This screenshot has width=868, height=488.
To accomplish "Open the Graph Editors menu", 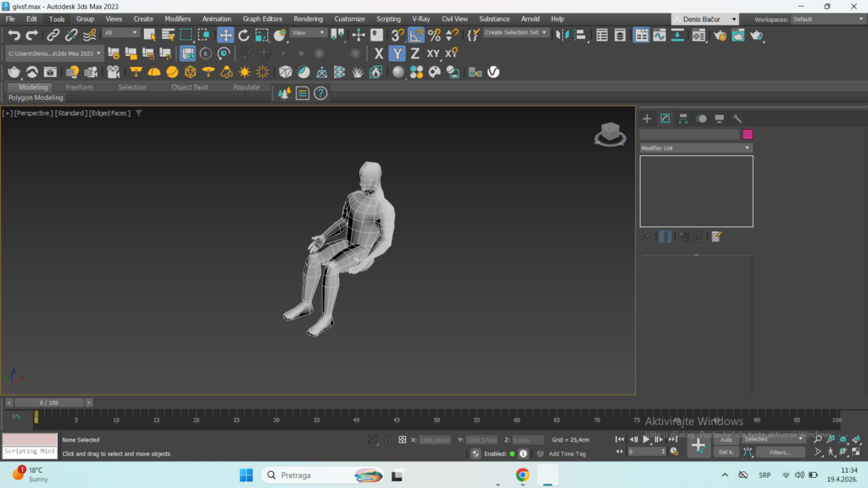I will click(x=263, y=19).
